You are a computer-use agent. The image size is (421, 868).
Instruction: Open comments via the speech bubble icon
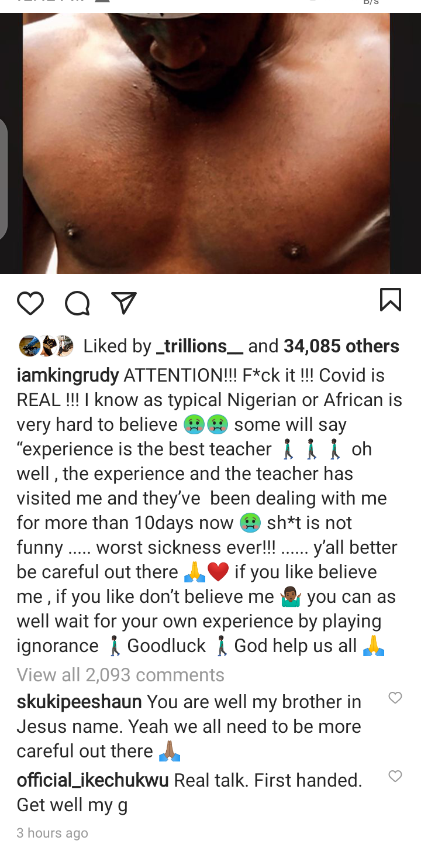77,303
